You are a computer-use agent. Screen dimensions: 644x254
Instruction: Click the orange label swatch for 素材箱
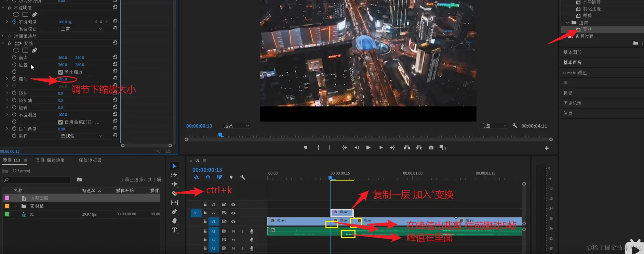pos(7,206)
